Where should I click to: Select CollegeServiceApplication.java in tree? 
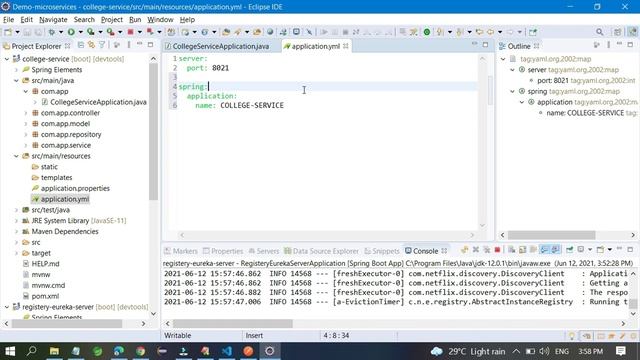coord(98,102)
